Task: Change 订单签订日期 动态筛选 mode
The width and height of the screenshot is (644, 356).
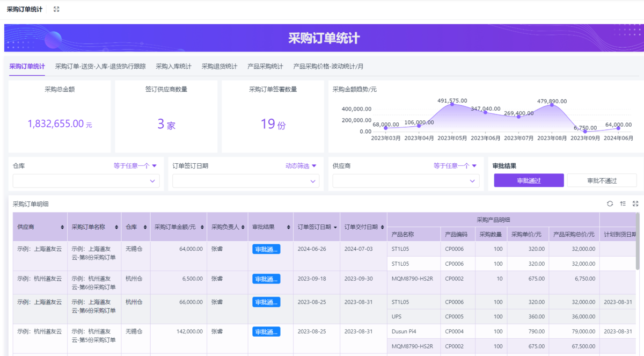Action: coord(301,166)
